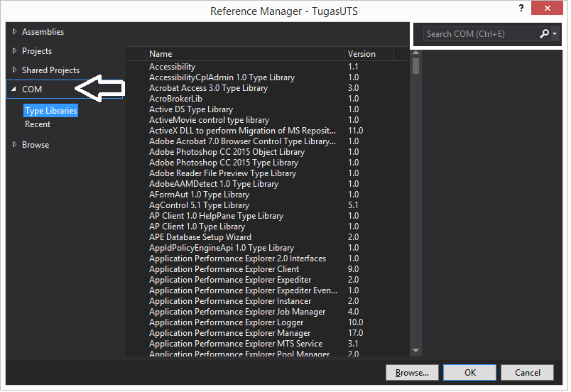Click the Search COM input field
Image resolution: width=571 pixels, height=392 pixels.
coord(480,34)
